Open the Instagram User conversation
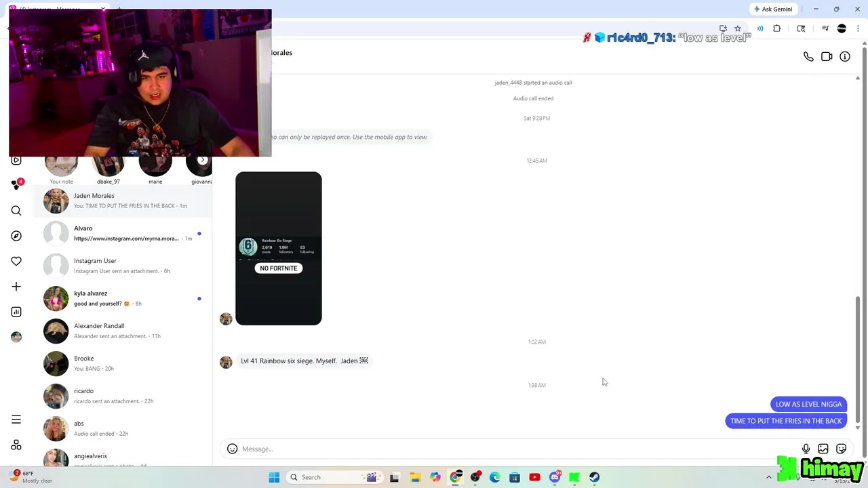868x488 pixels. pos(123,266)
